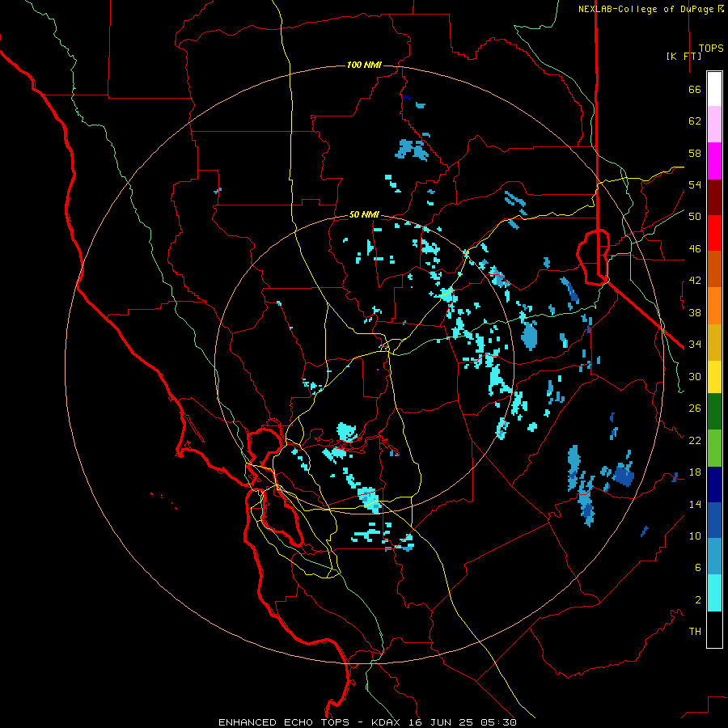Click the 58 legend value
Image resolution: width=728 pixels, height=728 pixels.
(695, 154)
